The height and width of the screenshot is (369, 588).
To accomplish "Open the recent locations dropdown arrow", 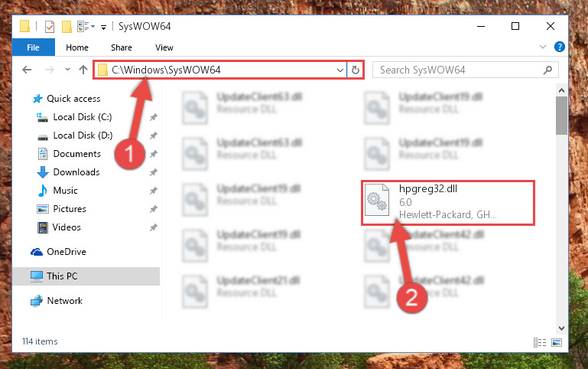I will click(x=67, y=70).
